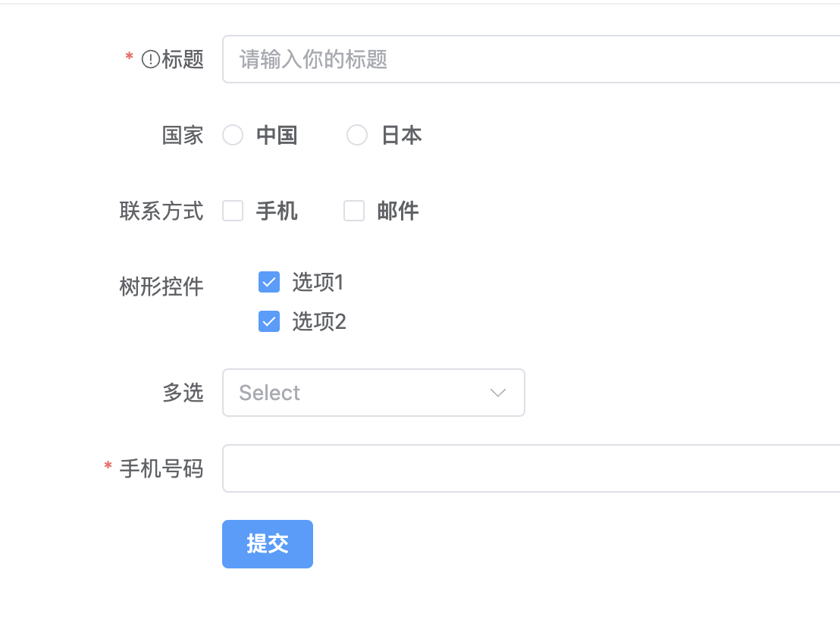Uncheck 选项1 in the tree control
Image resolution: width=840 pixels, height=626 pixels.
(269, 282)
